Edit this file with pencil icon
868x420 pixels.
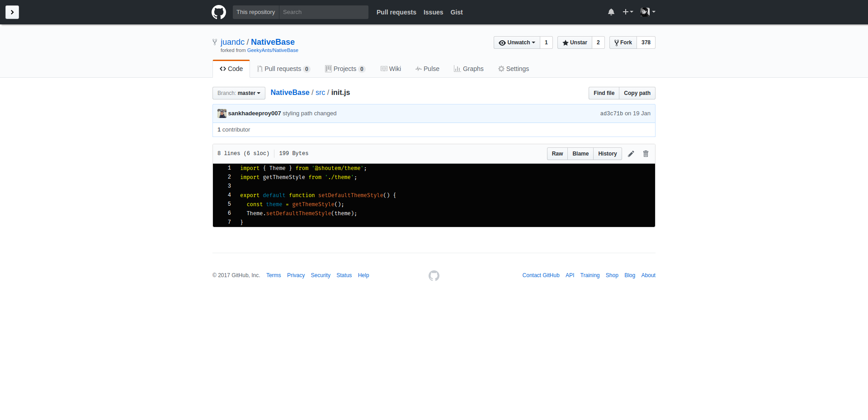point(631,154)
